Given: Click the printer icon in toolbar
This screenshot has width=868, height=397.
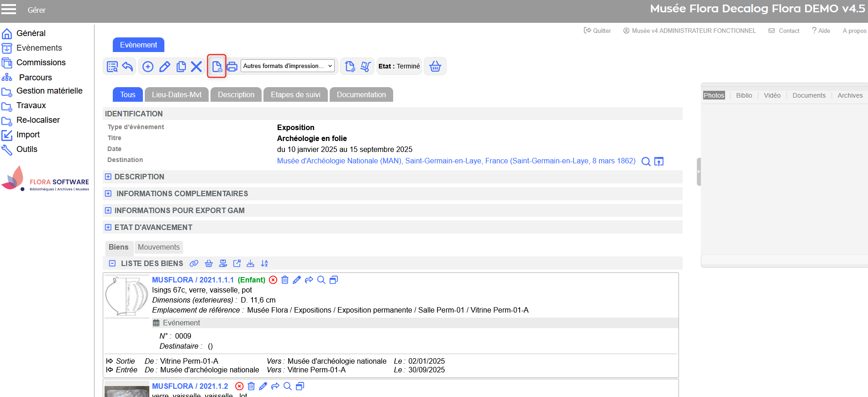Looking at the screenshot, I should [232, 67].
